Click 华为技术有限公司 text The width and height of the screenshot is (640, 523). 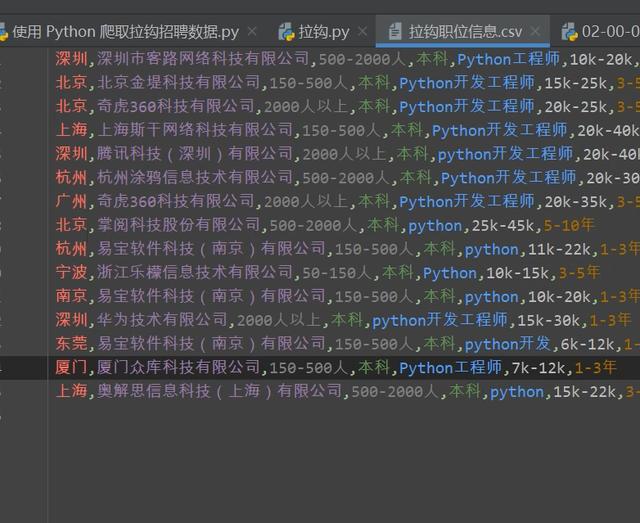162,320
